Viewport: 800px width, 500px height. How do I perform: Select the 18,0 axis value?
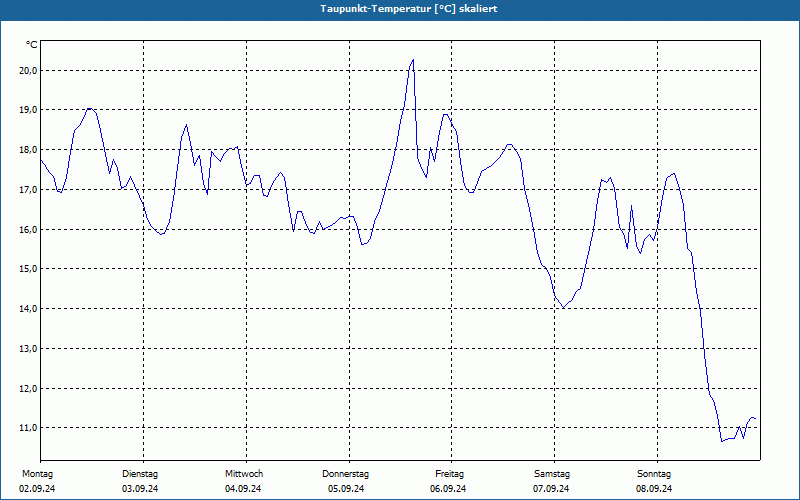(x=28, y=149)
